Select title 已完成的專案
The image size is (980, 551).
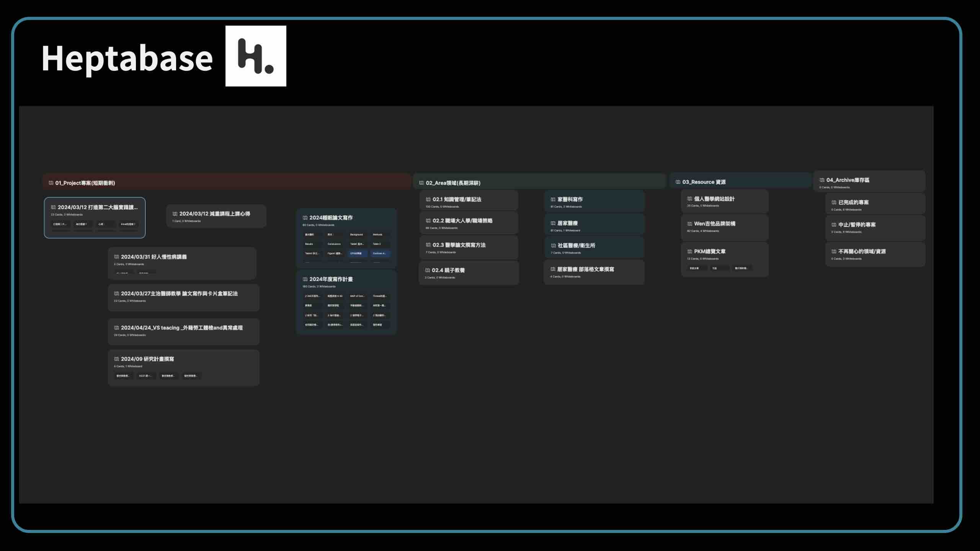coord(853,202)
